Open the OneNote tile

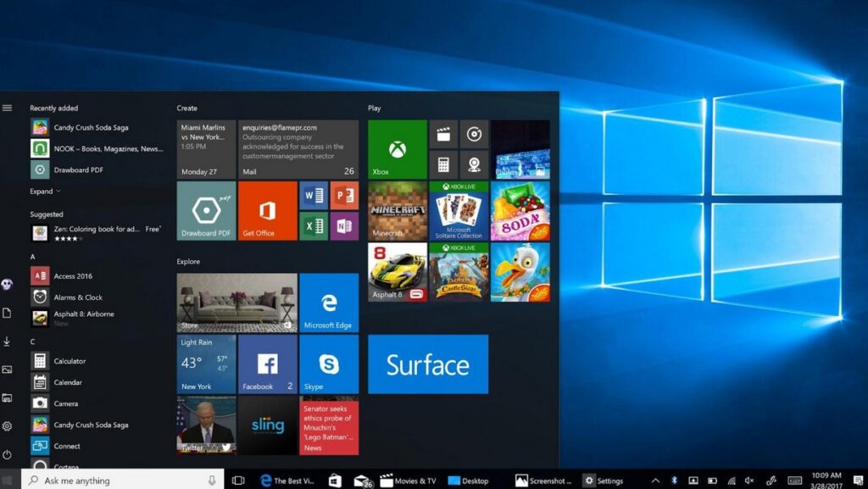344,226
